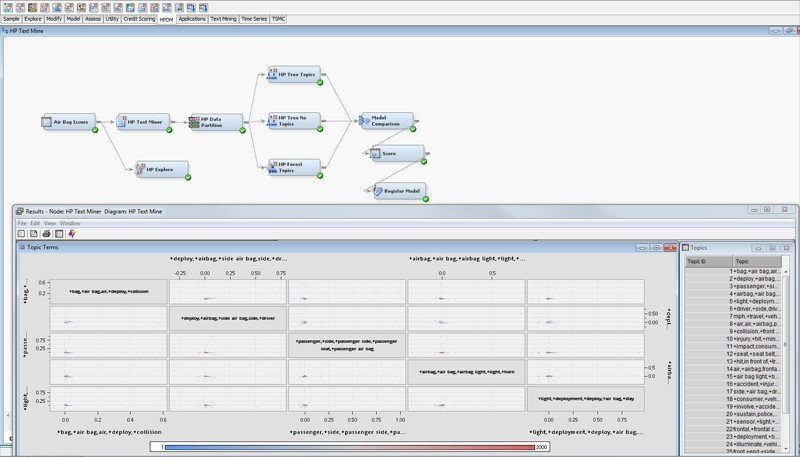Image resolution: width=800 pixels, height=457 pixels.
Task: Click the first icon in Results toolbar
Action: point(21,234)
